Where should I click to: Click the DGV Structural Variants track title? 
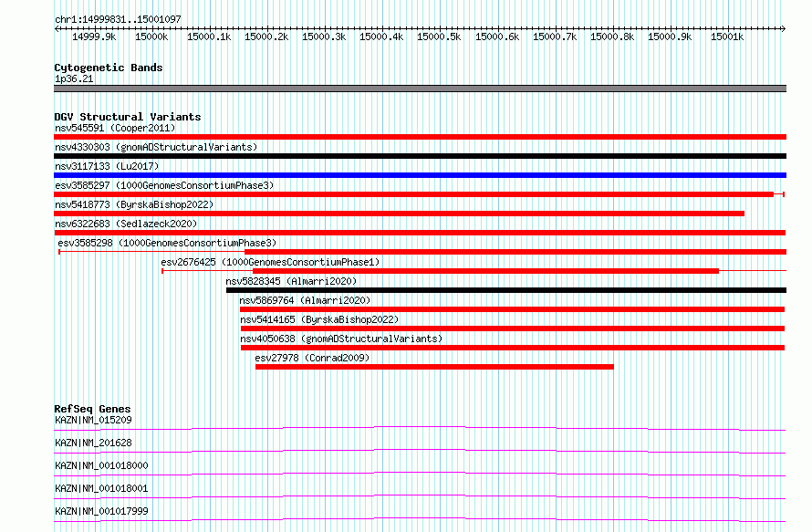tap(128, 117)
